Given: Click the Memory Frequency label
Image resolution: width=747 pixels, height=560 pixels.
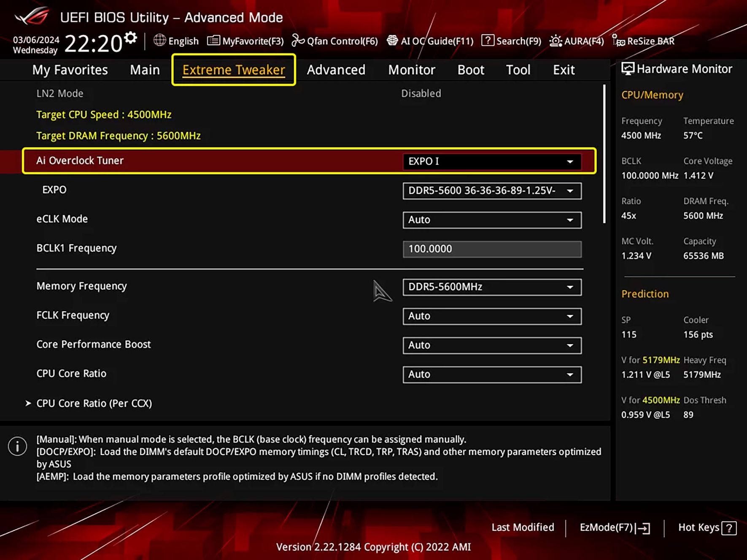Looking at the screenshot, I should pos(81,286).
